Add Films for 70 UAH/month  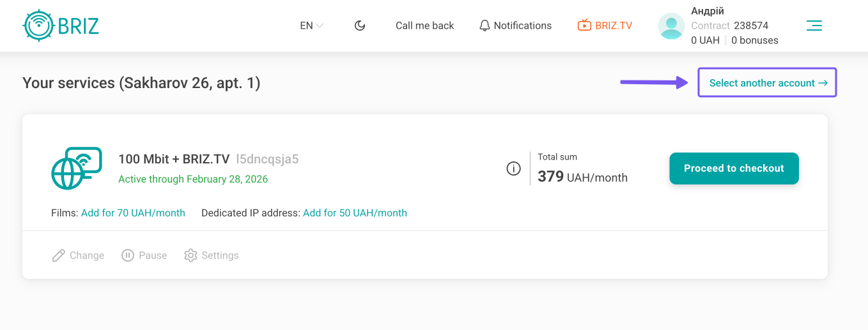[x=133, y=213]
